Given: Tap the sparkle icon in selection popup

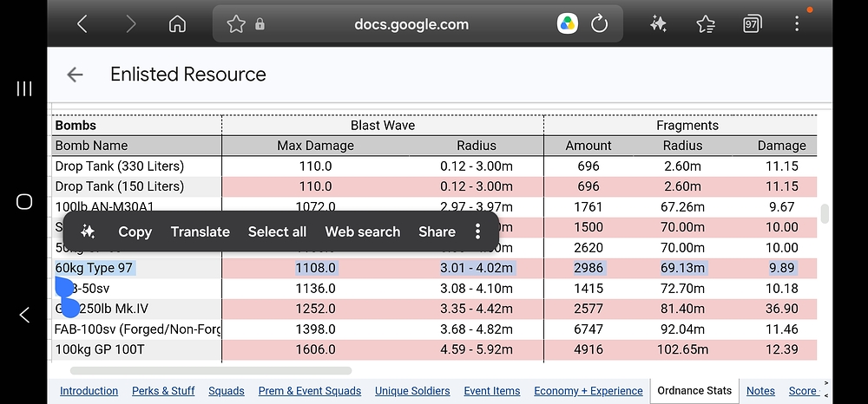Looking at the screenshot, I should coord(88,231).
